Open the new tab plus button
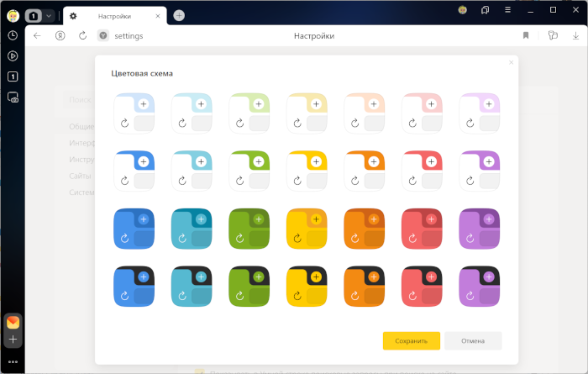The width and height of the screenshot is (588, 374). pyautogui.click(x=179, y=15)
